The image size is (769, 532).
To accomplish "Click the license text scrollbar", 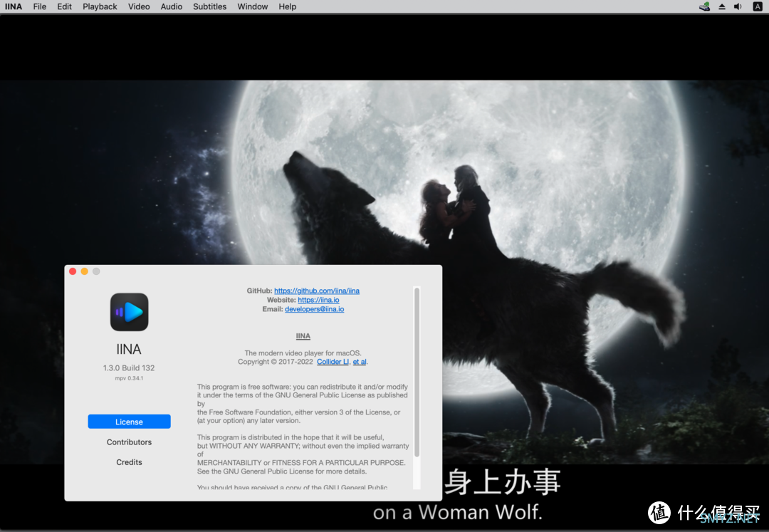I will [417, 372].
